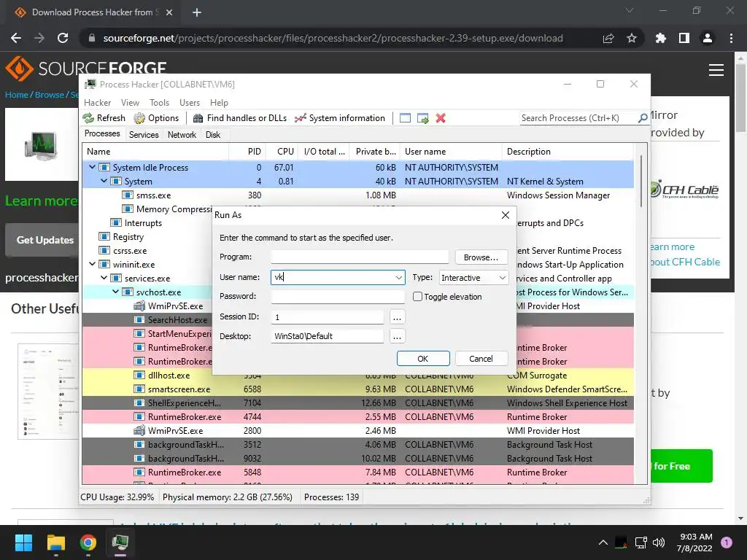Viewport: 747px width, 560px height.
Task: Open the View menu
Action: pos(130,103)
